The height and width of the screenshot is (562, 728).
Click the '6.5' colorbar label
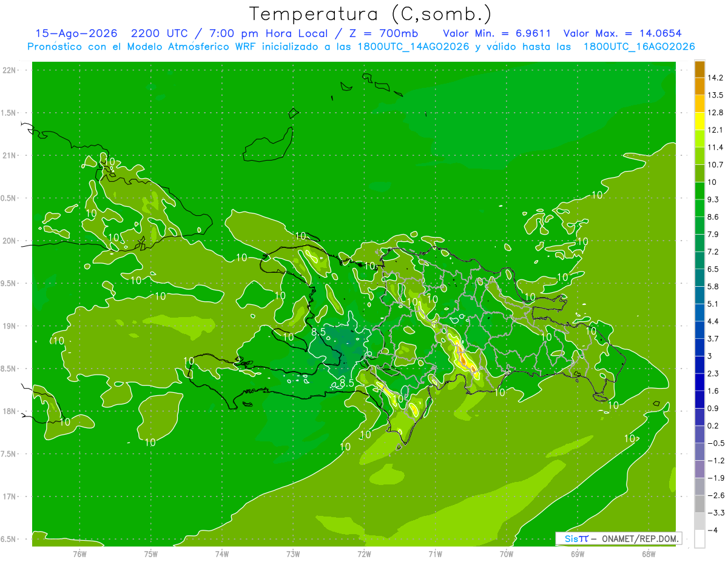(713, 269)
